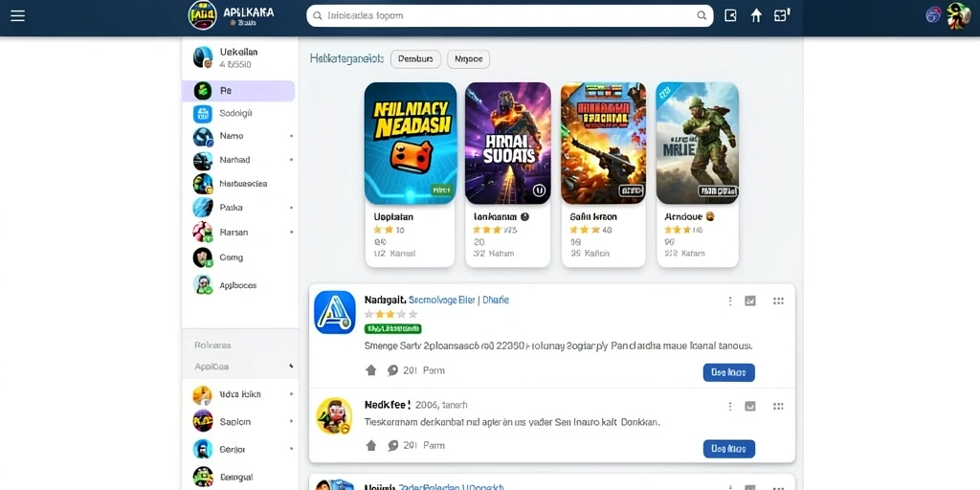Image resolution: width=980 pixels, height=490 pixels.
Task: Open the yellow character icon for Nedkfee
Action: (x=334, y=416)
